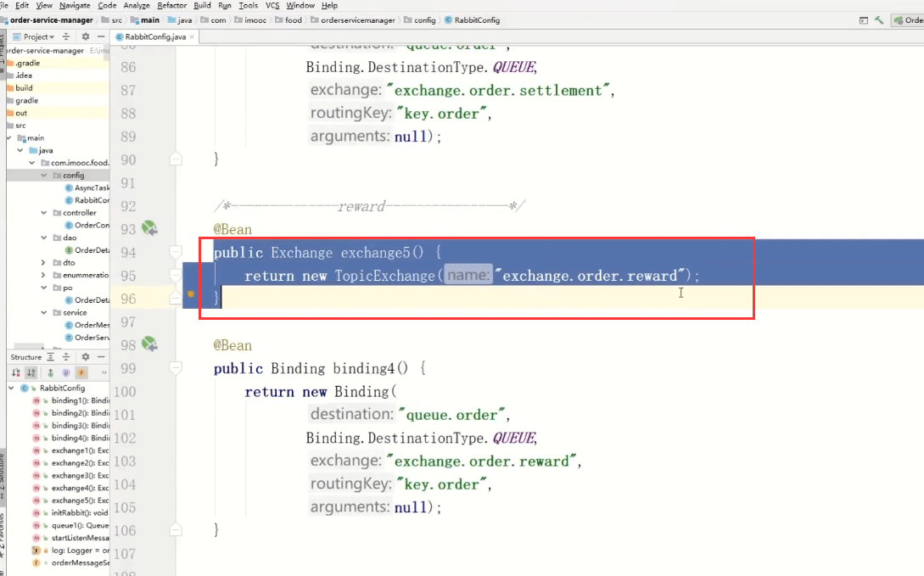Open the View menu
The image size is (924, 576).
tap(44, 5)
